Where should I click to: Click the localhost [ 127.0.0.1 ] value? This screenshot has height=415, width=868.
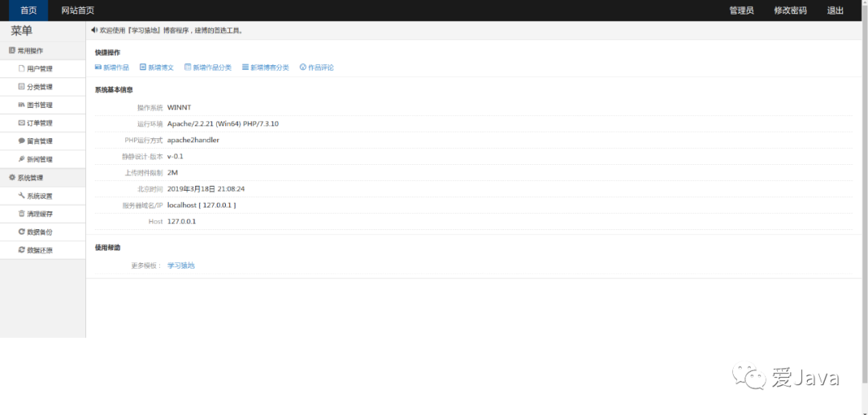[202, 205]
